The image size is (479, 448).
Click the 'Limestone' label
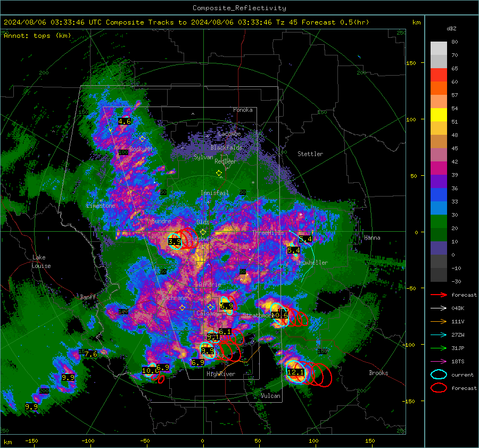tap(101, 206)
